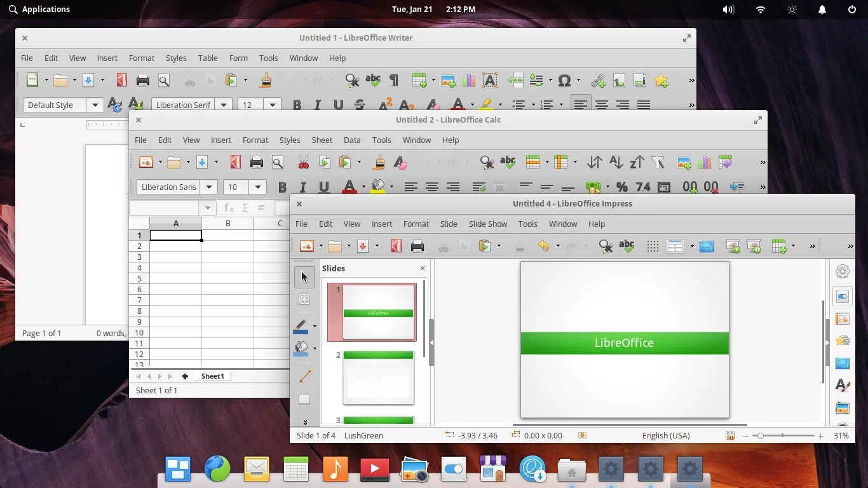
Task: Open the Data menu in Calc
Action: tap(352, 140)
